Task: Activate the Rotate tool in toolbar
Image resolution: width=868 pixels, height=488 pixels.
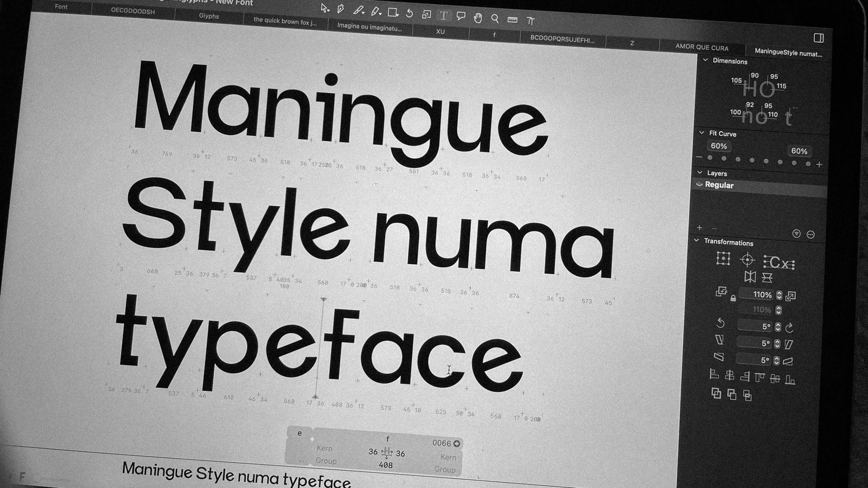Action: click(410, 14)
